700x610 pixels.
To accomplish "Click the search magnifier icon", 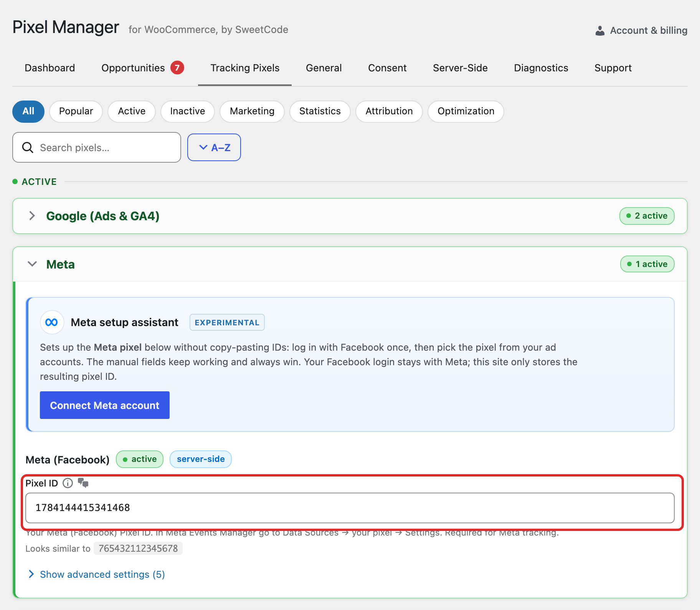I will click(x=28, y=147).
